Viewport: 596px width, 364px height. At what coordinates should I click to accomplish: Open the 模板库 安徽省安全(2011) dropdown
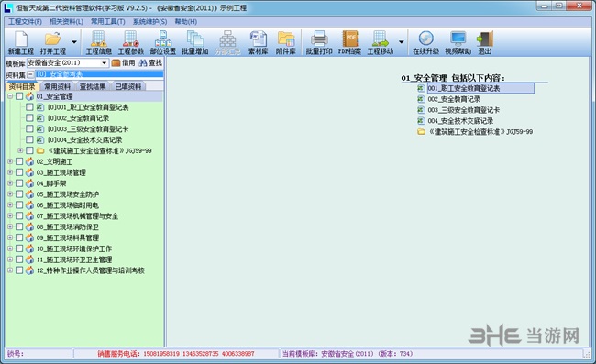pos(104,63)
